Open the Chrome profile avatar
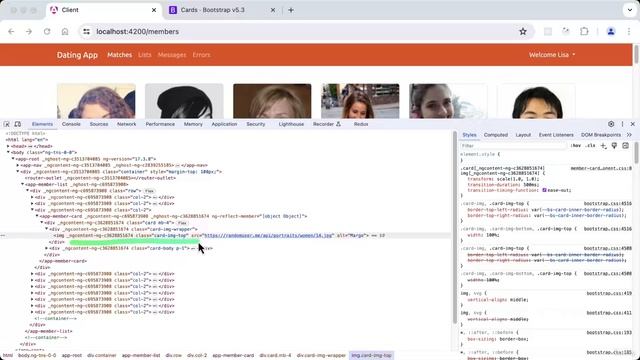Image resolution: width=640 pixels, height=360 pixels. point(611,31)
